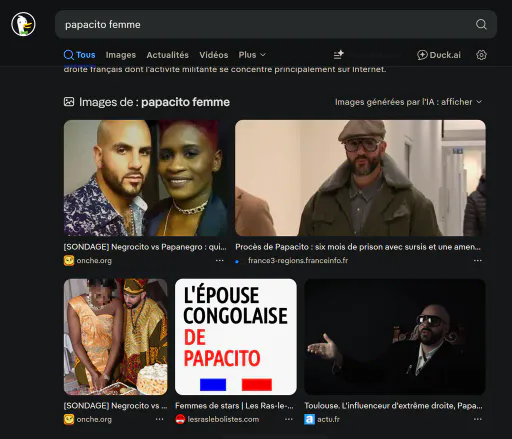Click the Images de : papacito femme heading
This screenshot has height=439, width=512.
coord(154,102)
